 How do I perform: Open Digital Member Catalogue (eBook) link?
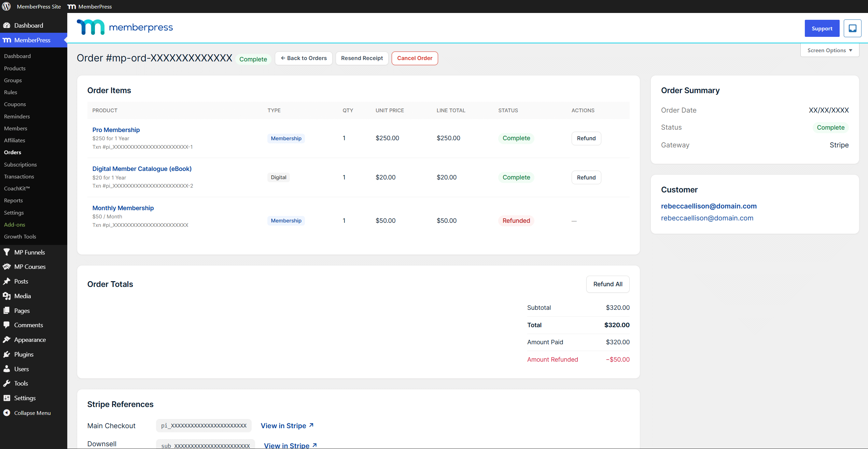pos(142,169)
